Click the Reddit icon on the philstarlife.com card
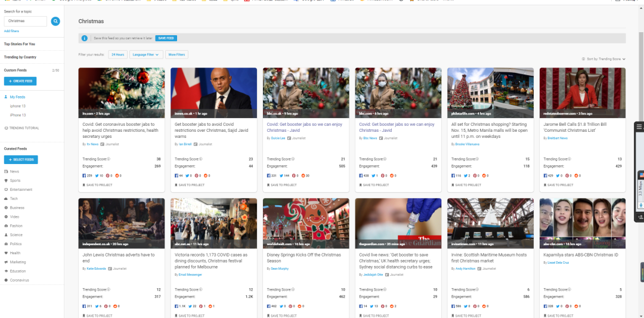Image resolution: width=644 pixels, height=318 pixels. tap(485, 175)
